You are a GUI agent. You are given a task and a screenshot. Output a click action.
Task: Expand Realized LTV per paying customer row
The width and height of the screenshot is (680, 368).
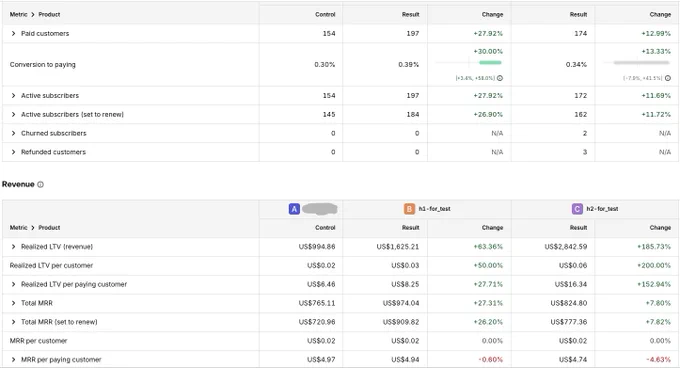coord(13,284)
